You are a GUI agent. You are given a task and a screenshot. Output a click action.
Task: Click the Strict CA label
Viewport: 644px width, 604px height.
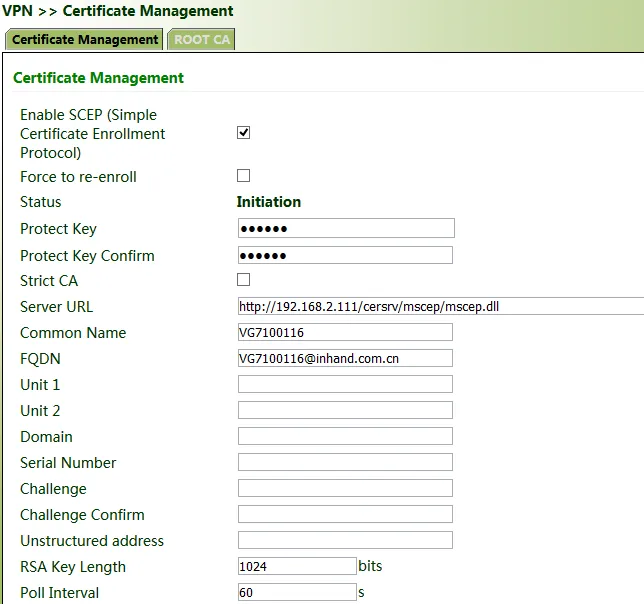[x=49, y=281]
